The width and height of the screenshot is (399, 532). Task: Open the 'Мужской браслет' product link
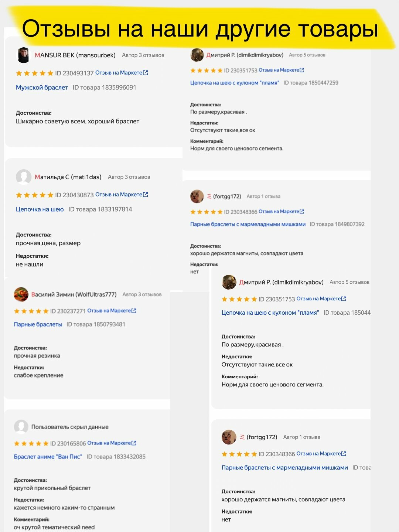pyautogui.click(x=42, y=88)
